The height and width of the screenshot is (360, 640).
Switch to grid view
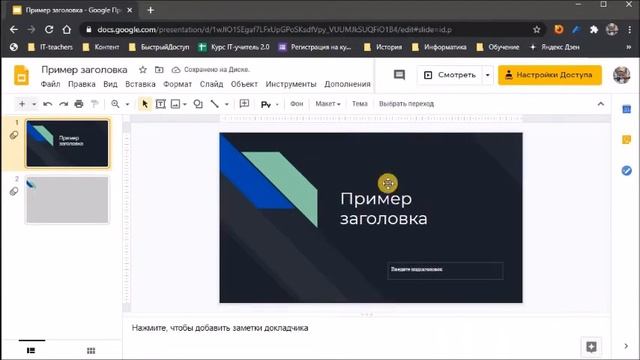91,351
